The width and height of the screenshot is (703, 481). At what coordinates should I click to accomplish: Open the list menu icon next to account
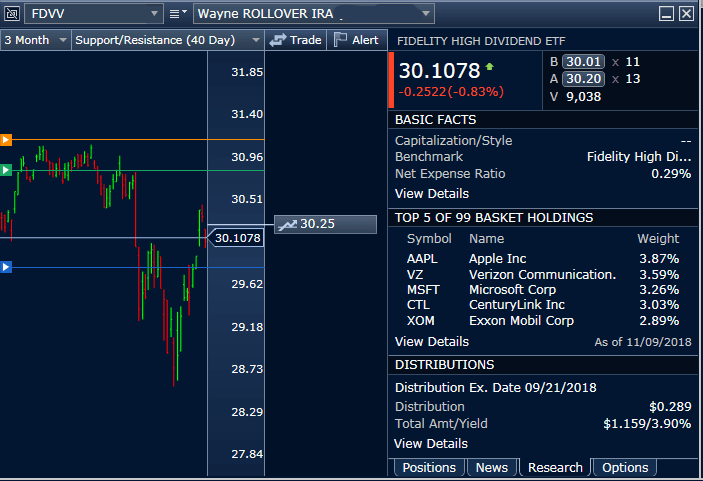tap(178, 13)
